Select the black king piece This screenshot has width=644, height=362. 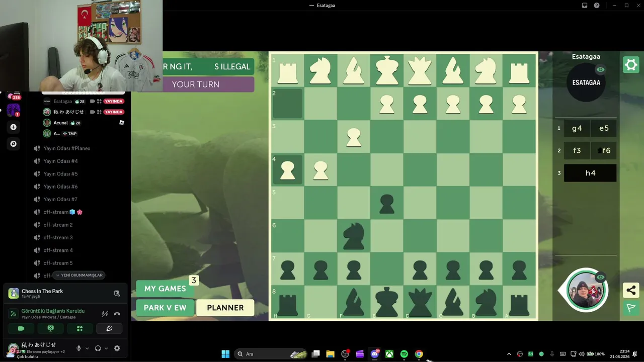tap(386, 302)
